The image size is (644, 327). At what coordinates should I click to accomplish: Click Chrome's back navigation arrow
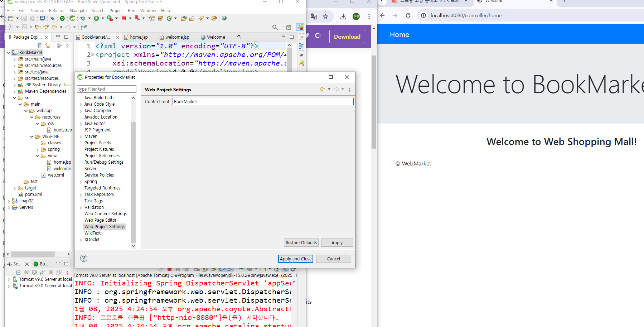click(382, 15)
